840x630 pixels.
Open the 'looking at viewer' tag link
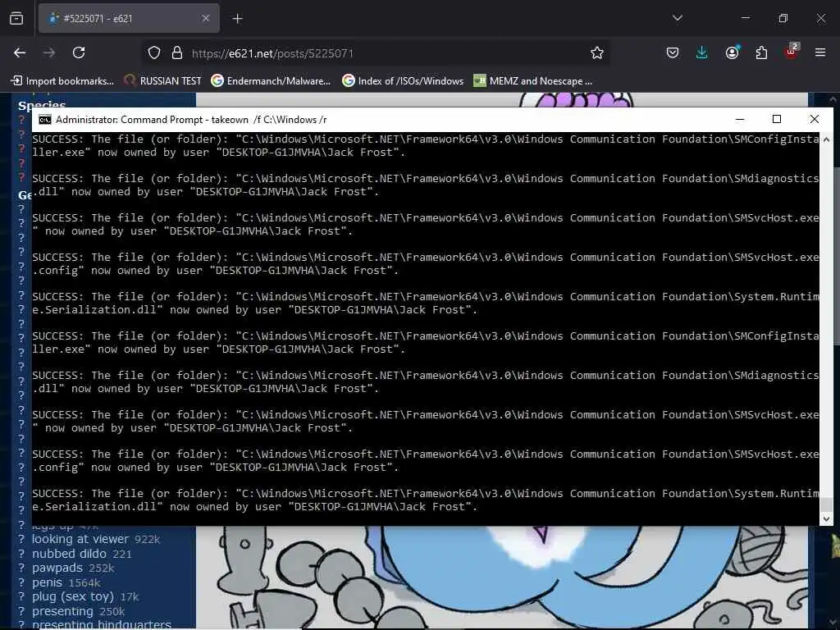[80, 539]
